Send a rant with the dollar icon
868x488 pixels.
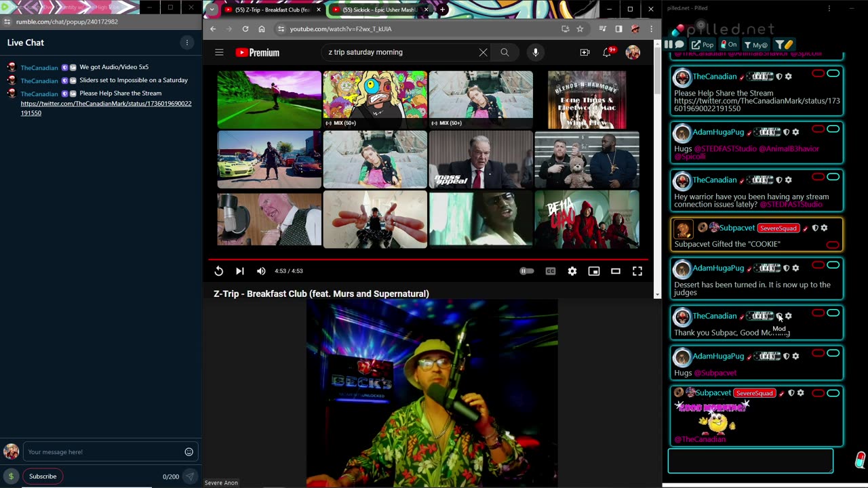click(11, 476)
